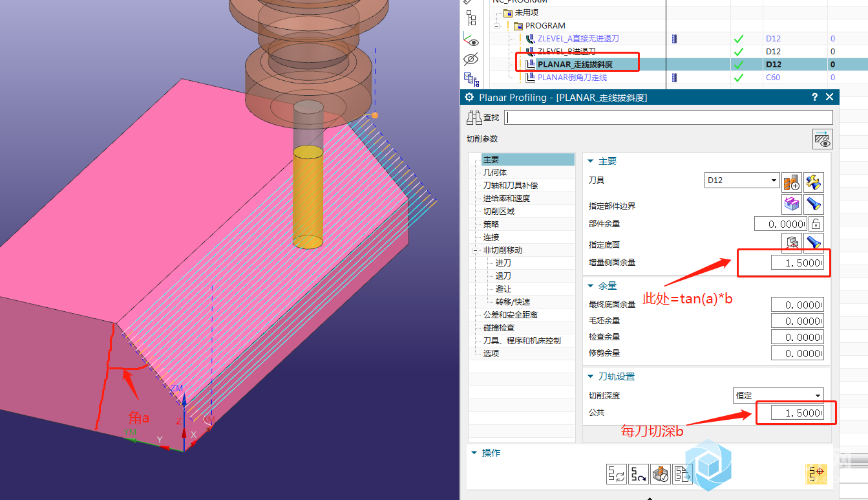Click the binoculars find icon

tap(474, 117)
